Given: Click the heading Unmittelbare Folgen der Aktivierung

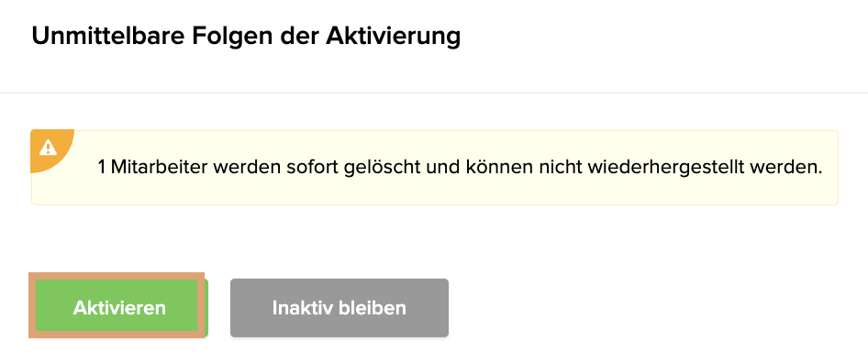Looking at the screenshot, I should point(246,37).
